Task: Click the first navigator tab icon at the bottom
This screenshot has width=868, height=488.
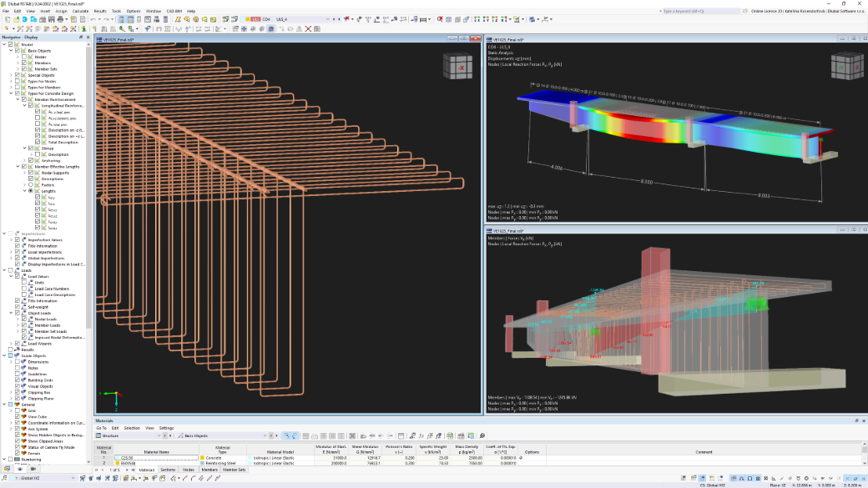Action: tap(8, 469)
